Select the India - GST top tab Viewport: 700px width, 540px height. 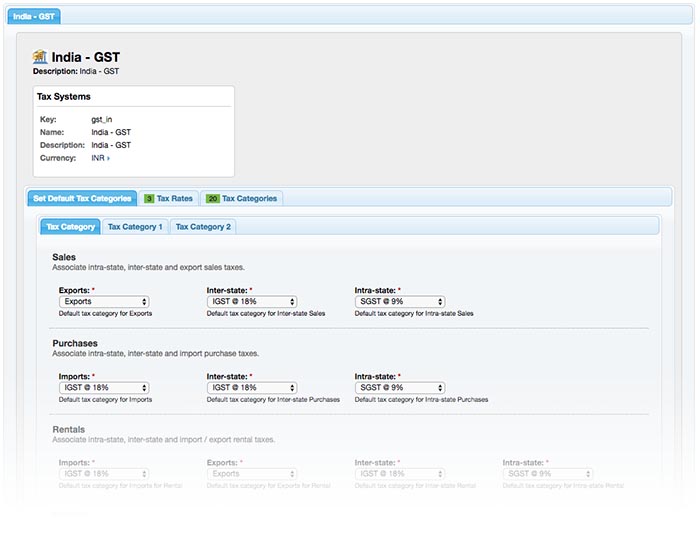click(x=36, y=16)
